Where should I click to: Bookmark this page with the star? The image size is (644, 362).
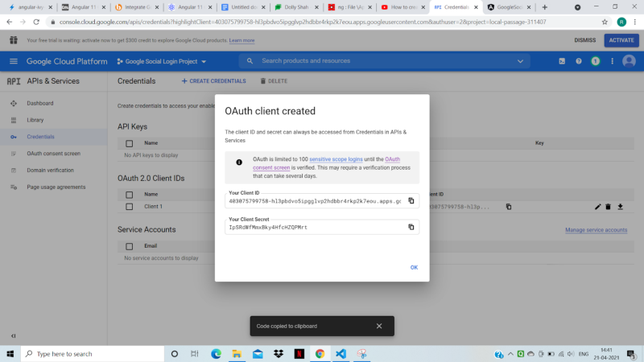click(605, 22)
